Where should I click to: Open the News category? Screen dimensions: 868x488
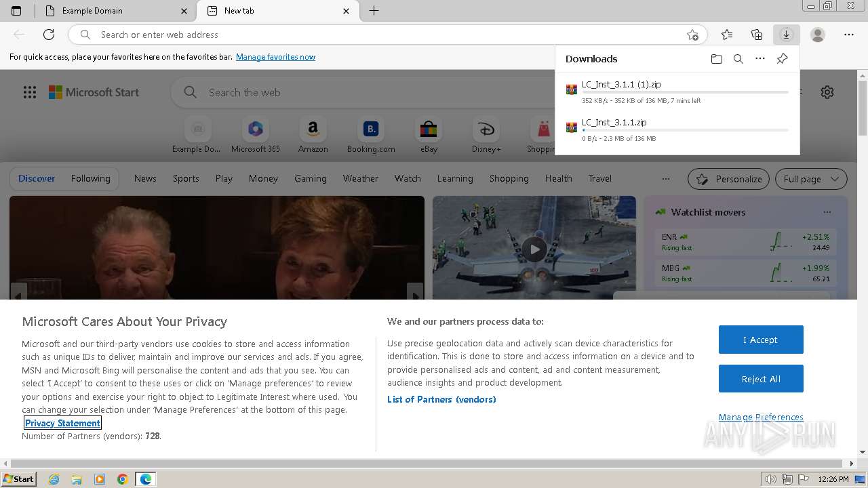[x=145, y=179]
